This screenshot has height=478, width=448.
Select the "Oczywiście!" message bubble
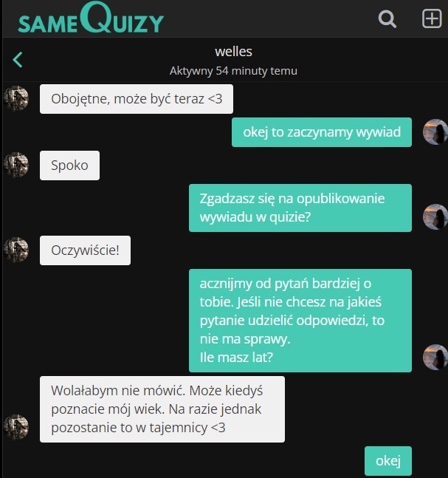click(86, 250)
